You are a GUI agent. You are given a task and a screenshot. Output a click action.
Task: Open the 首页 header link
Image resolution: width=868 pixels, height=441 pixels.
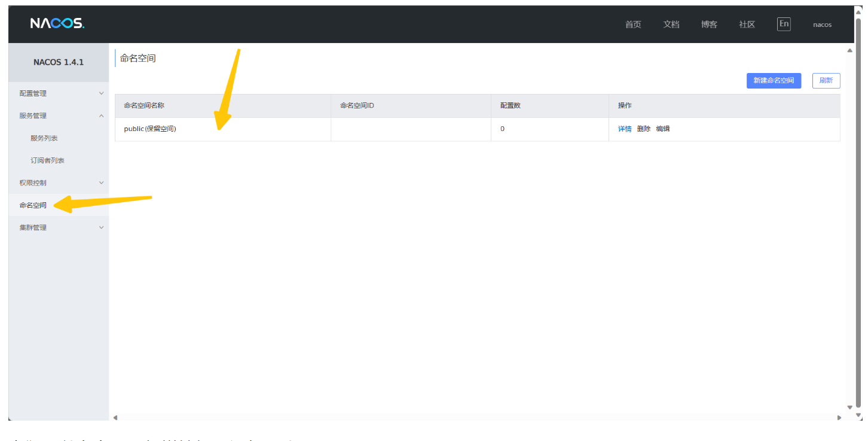pos(633,25)
